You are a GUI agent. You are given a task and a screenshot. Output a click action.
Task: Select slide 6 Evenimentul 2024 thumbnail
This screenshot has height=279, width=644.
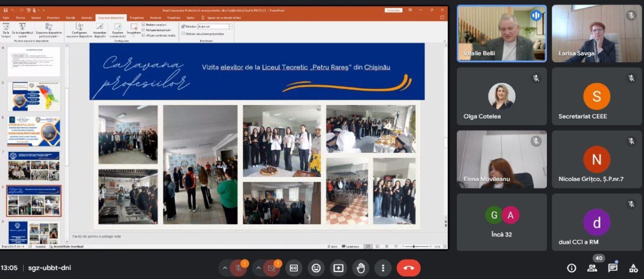click(x=34, y=131)
